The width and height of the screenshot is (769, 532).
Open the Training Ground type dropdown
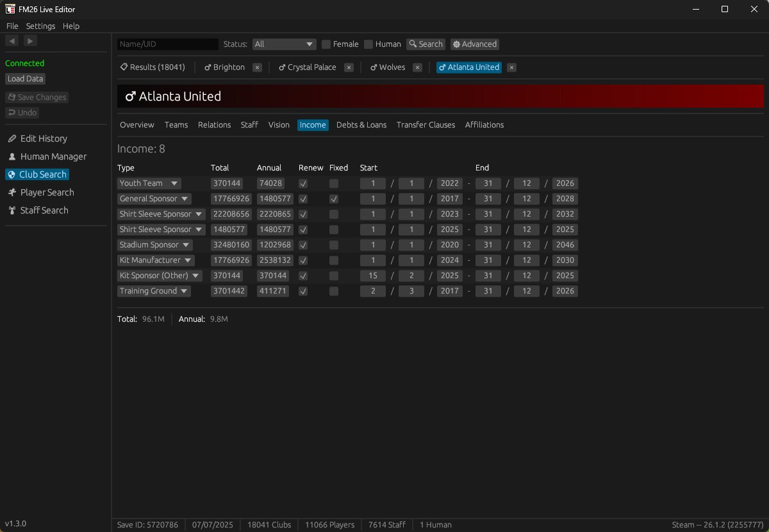click(154, 291)
